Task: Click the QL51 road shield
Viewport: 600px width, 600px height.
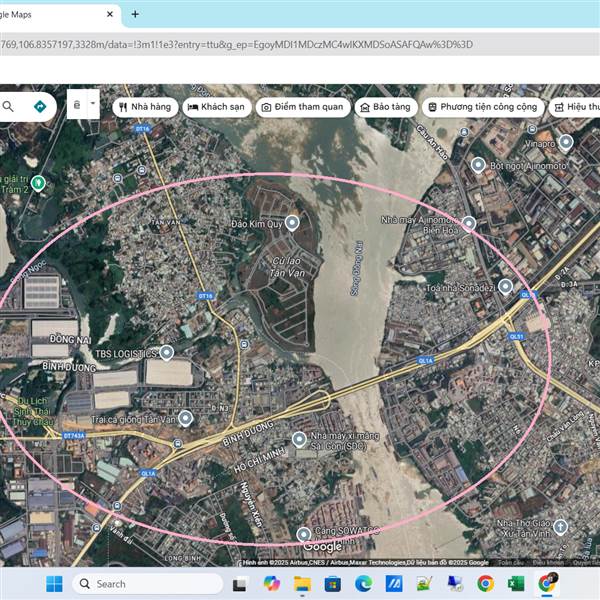Action: coord(516,336)
